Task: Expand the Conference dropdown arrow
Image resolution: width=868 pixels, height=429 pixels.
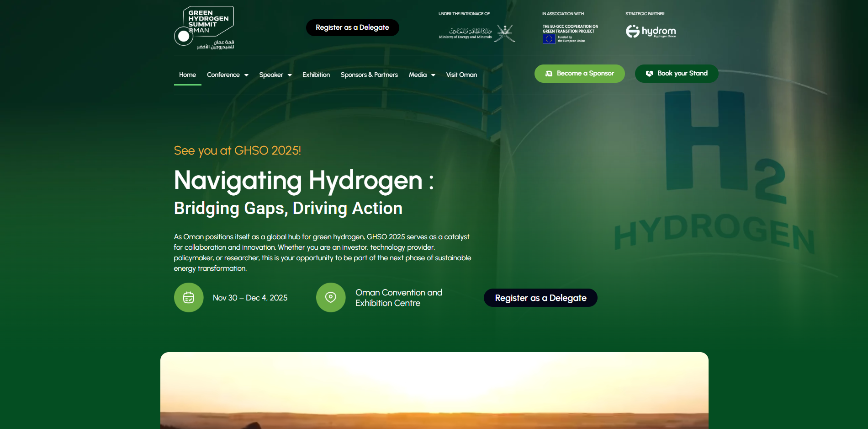Action: coord(246,75)
